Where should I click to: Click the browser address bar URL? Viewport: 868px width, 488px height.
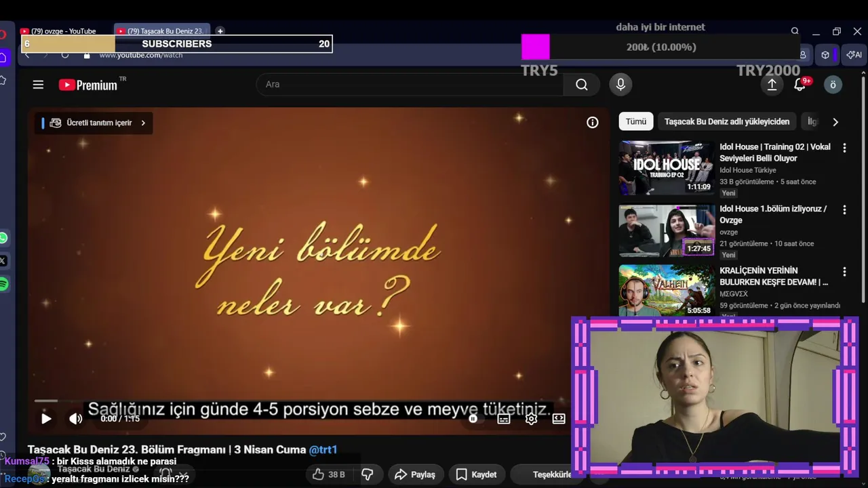[141, 56]
